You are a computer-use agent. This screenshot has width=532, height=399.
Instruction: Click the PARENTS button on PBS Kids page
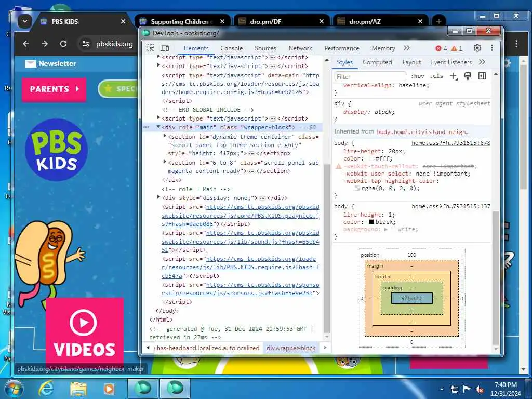pyautogui.click(x=54, y=89)
